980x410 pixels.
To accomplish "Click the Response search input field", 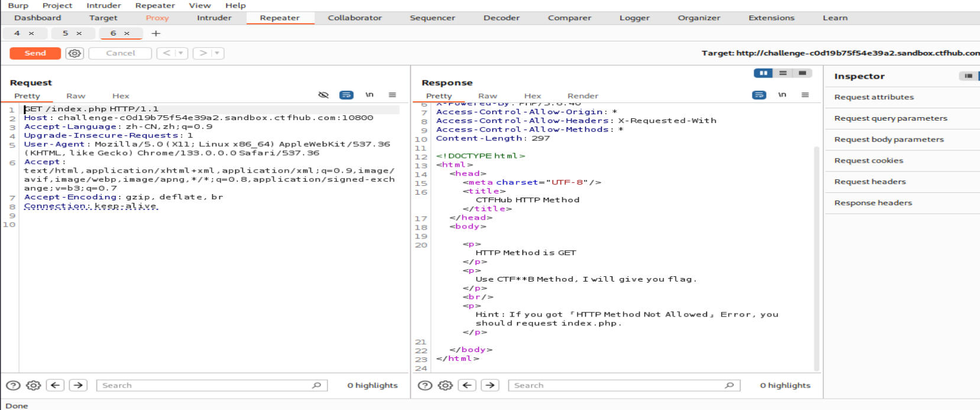I will [x=615, y=385].
